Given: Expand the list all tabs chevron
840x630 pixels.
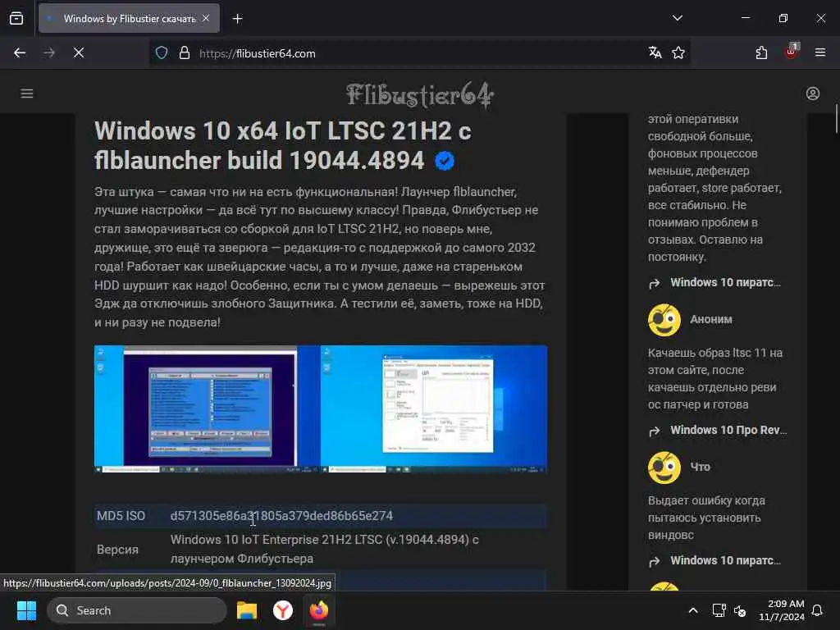Looking at the screenshot, I should click(677, 18).
